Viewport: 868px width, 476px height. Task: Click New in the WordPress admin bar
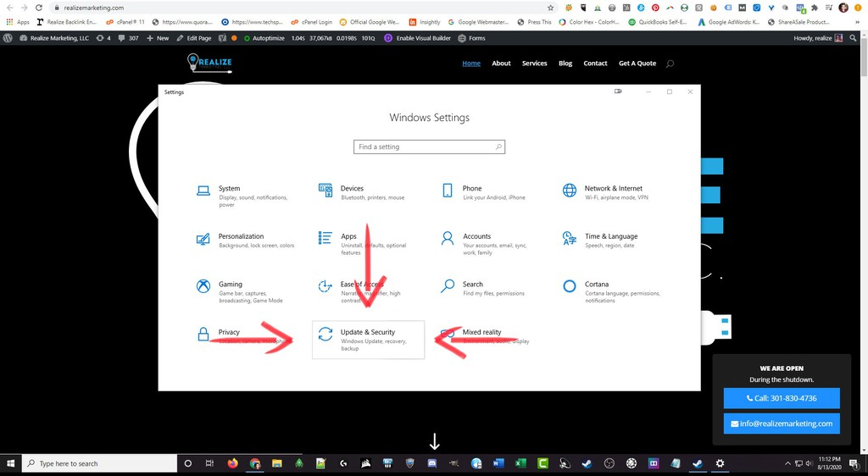pyautogui.click(x=158, y=38)
